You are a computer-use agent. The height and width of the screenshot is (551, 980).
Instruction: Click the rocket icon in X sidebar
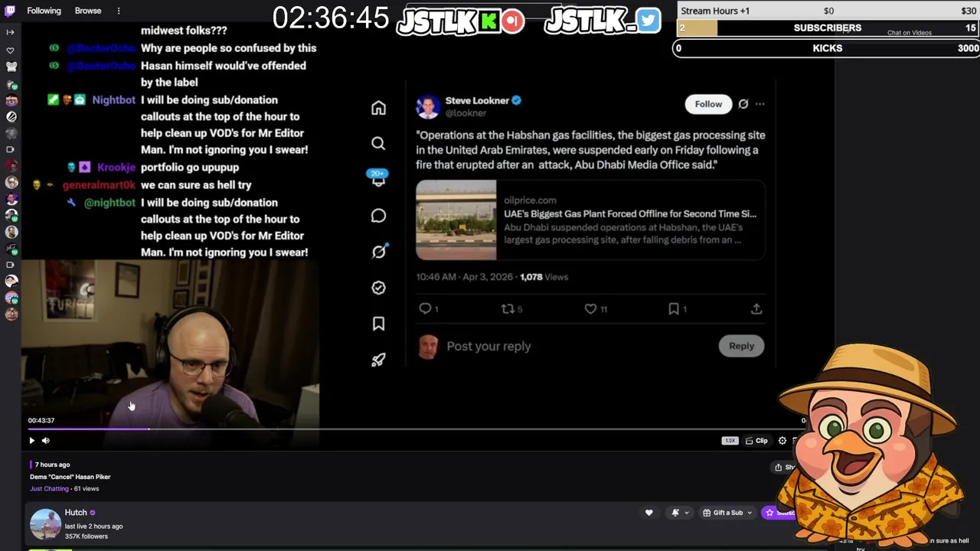pos(378,360)
